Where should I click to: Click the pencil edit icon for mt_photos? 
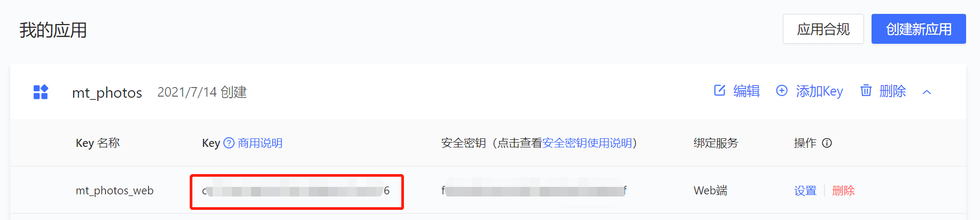(x=720, y=90)
